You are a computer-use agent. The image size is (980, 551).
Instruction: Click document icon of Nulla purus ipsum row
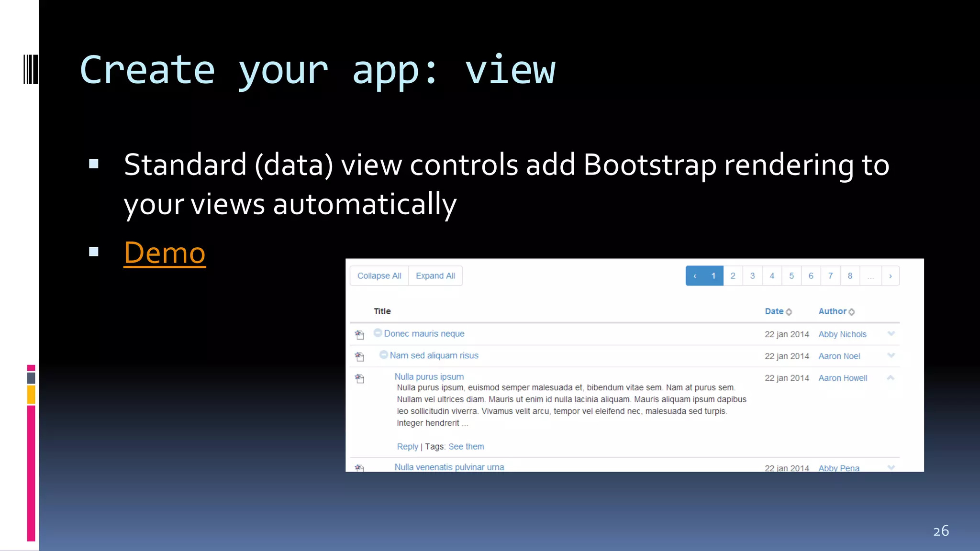360,378
